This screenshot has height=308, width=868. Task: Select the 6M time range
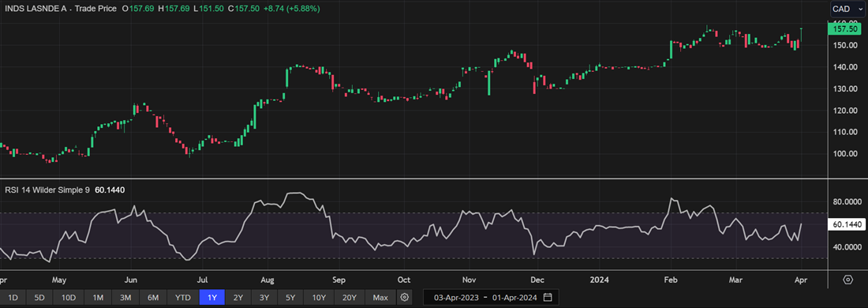pyautogui.click(x=152, y=298)
